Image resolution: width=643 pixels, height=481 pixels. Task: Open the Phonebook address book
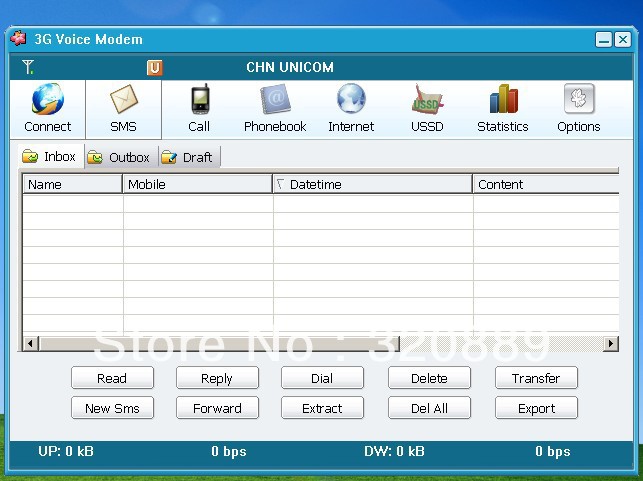point(275,99)
